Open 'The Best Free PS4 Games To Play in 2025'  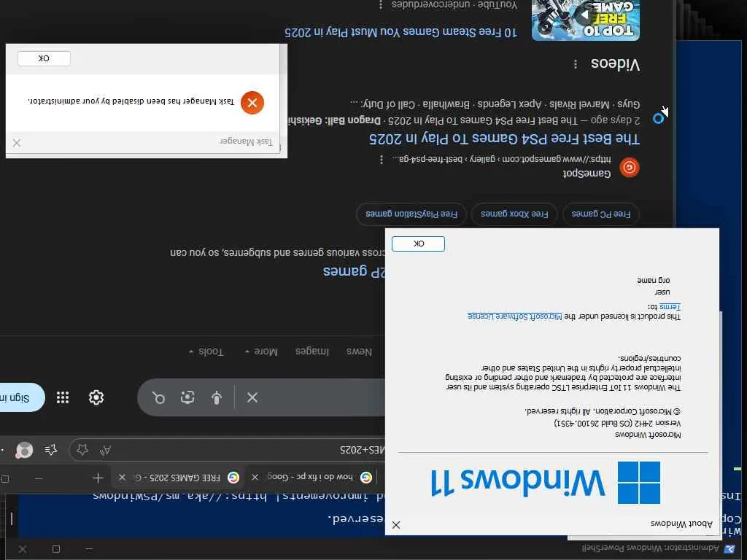[504, 139]
